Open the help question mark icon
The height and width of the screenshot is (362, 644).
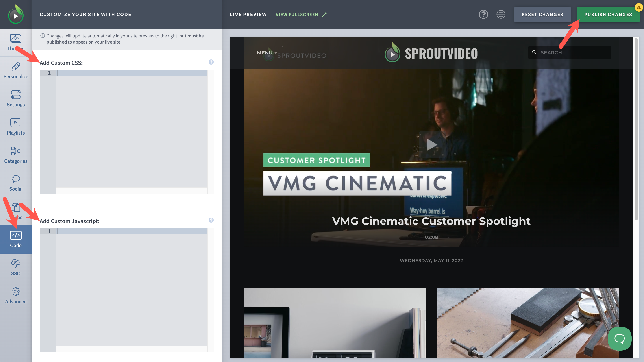tap(483, 14)
